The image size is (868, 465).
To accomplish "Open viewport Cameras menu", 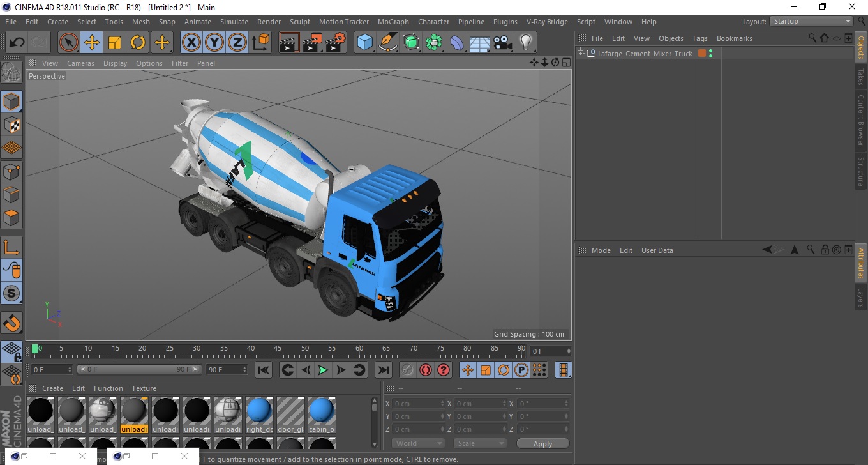I will pos(80,63).
